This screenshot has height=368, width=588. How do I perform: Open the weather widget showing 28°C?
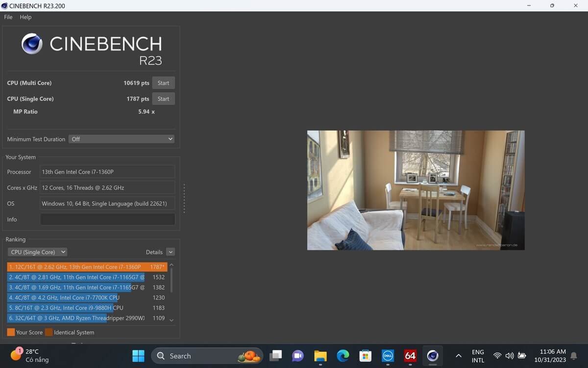[29, 356]
